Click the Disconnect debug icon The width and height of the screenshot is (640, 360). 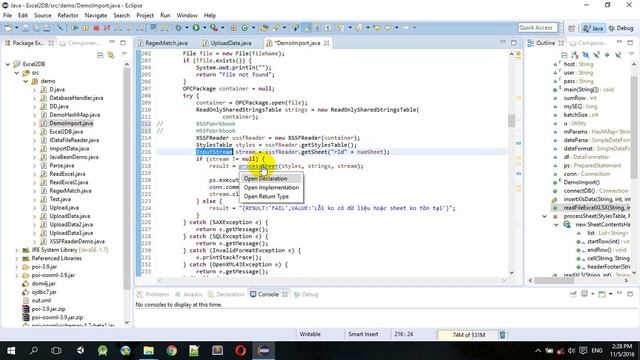click(x=107, y=28)
